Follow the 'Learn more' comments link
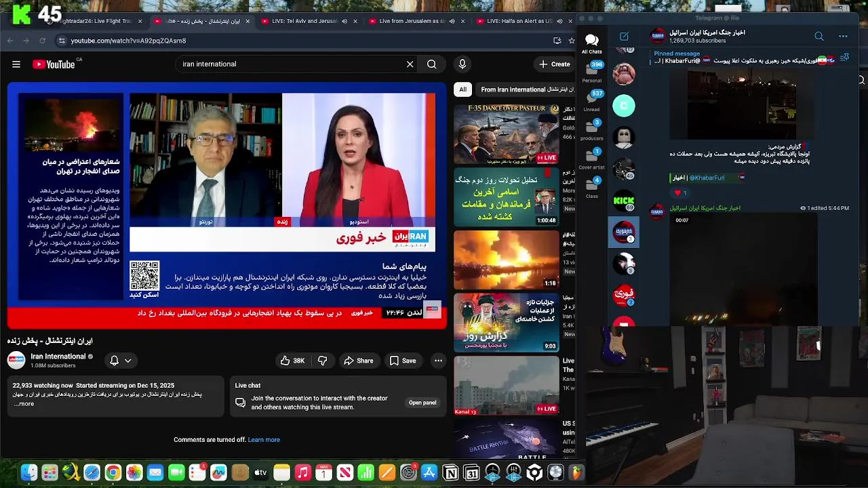This screenshot has height=488, width=868. 264,440
